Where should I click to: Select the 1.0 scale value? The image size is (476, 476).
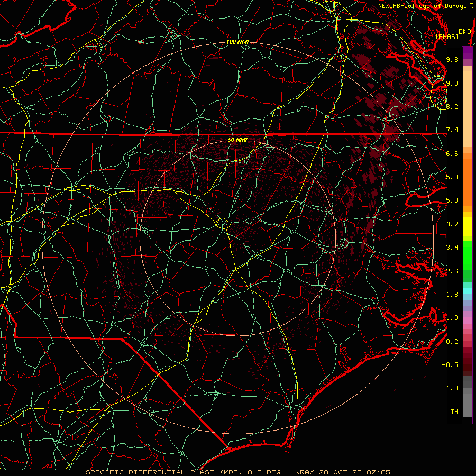click(452, 318)
